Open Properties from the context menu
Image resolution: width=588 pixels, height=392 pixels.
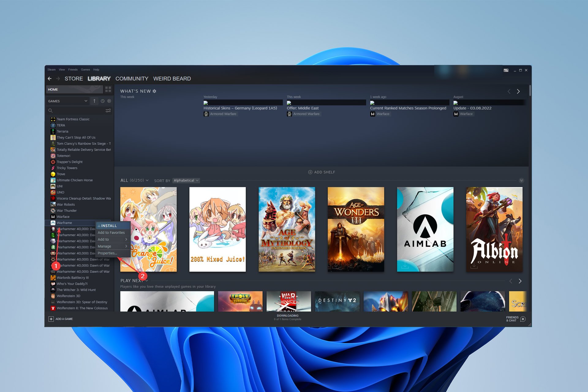tap(112, 253)
